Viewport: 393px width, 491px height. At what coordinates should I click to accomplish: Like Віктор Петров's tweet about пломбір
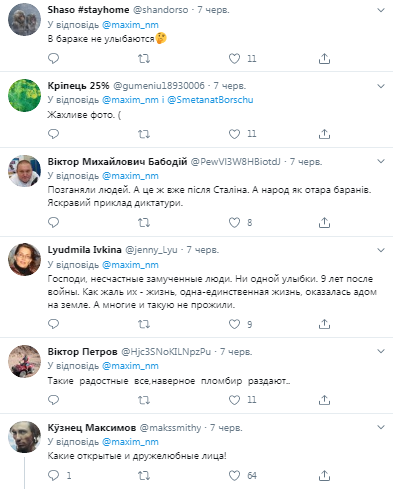(x=234, y=400)
